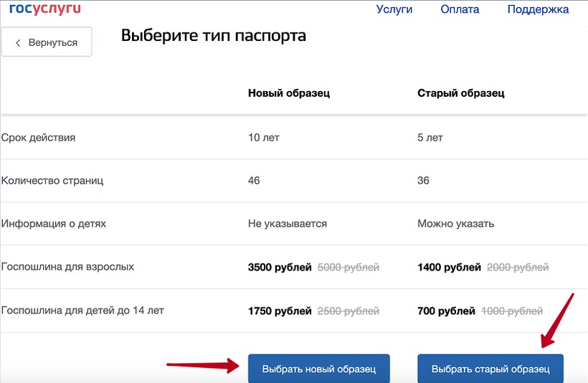
Task: Select the Старый образец column header
Action: click(x=460, y=93)
